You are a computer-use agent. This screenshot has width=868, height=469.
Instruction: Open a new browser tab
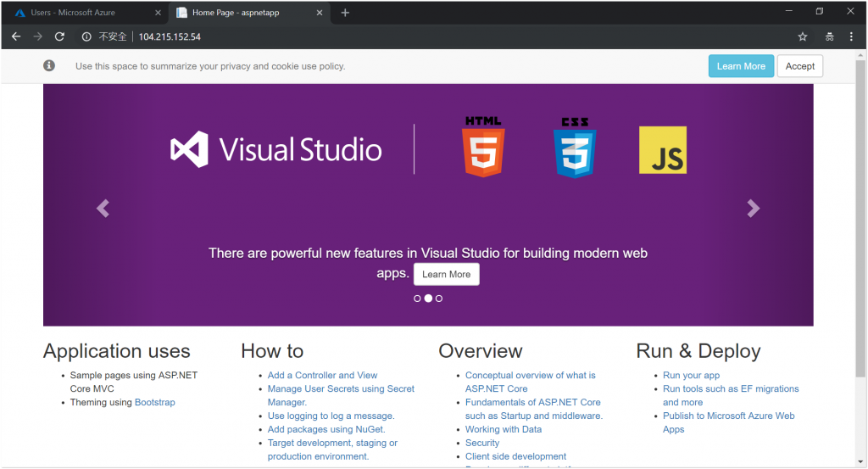[x=345, y=12]
